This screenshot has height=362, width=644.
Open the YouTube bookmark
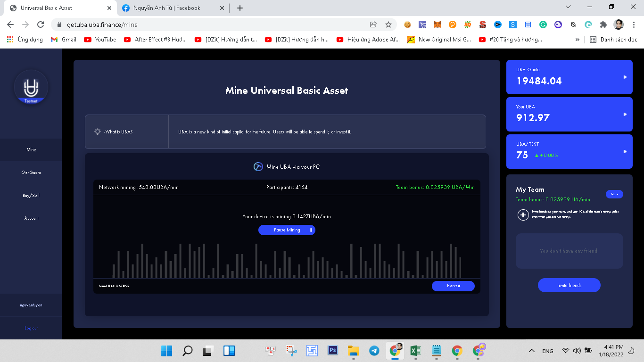click(x=100, y=40)
